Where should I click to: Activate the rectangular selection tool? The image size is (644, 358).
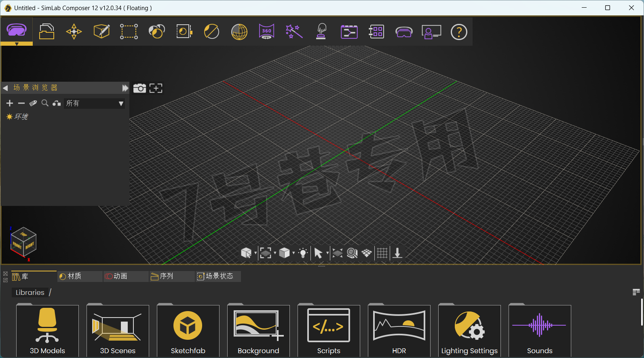(x=129, y=32)
